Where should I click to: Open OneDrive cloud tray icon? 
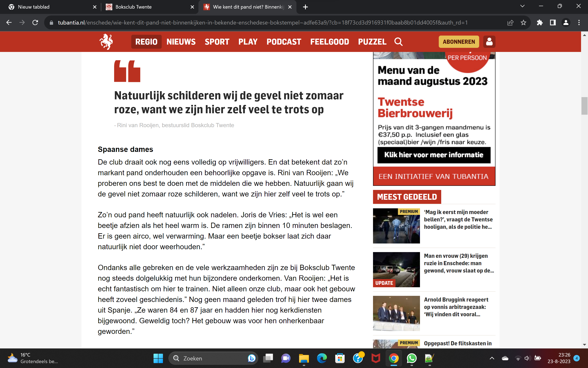click(505, 358)
